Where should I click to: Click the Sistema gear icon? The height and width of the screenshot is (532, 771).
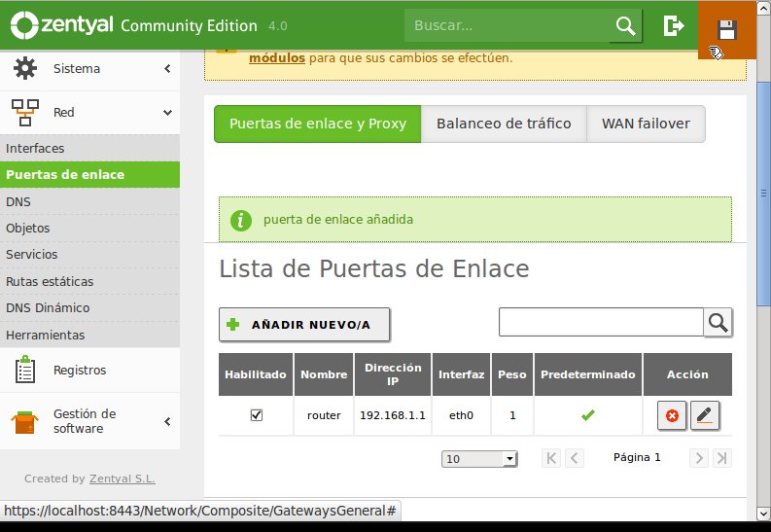[24, 68]
